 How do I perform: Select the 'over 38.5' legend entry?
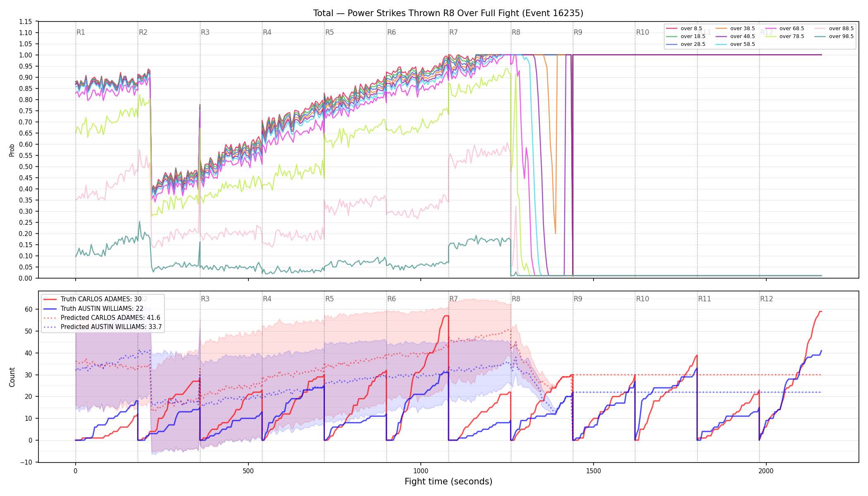pyautogui.click(x=735, y=29)
